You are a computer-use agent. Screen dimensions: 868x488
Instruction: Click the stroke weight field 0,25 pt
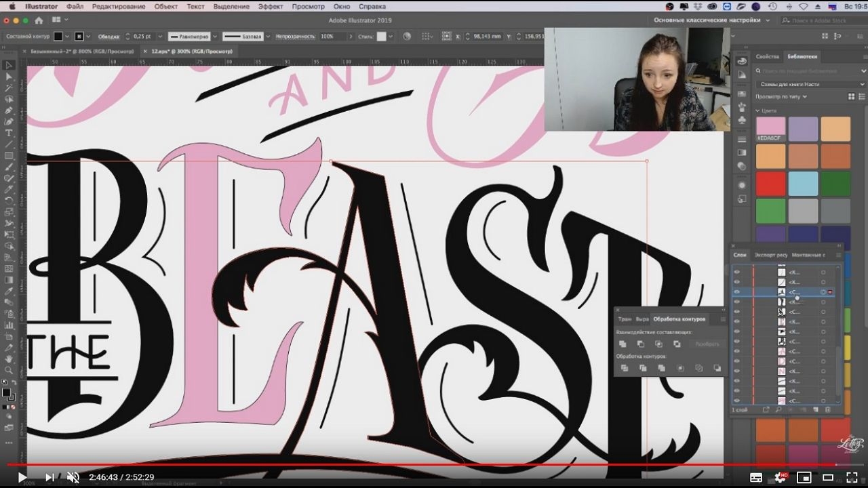(x=142, y=36)
